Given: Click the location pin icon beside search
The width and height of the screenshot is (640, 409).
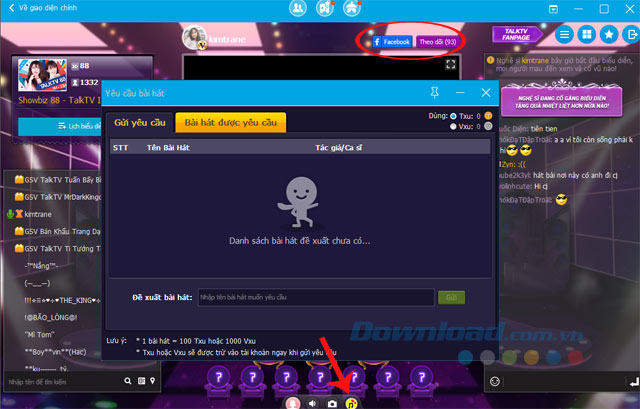Looking at the screenshot, I should pyautogui.click(x=153, y=381).
